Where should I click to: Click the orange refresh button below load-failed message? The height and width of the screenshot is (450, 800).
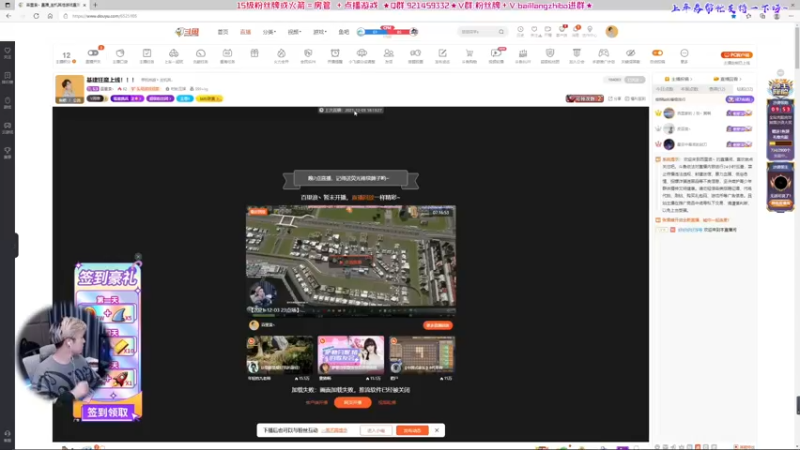pos(352,402)
